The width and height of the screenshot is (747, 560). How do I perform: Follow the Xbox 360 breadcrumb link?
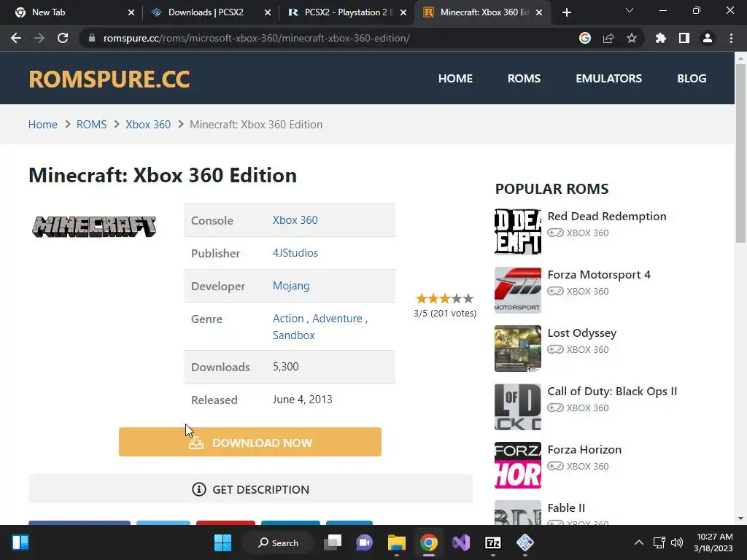[x=147, y=124]
